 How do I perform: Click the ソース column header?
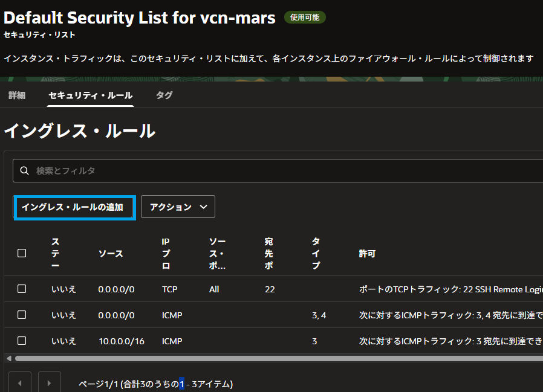pyautogui.click(x=111, y=254)
